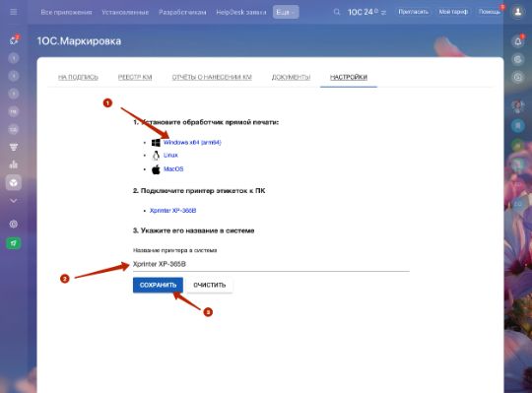The width and height of the screenshot is (532, 393).
Task: Select the highlighted cube (apps) icon in sidebar
Action: coord(14,183)
